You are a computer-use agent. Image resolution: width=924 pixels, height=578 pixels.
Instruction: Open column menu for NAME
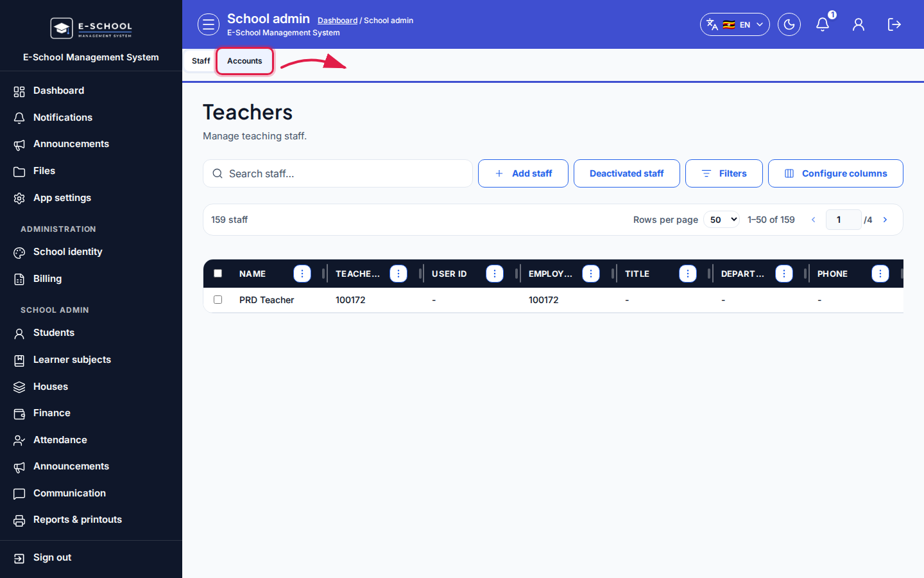pyautogui.click(x=302, y=274)
